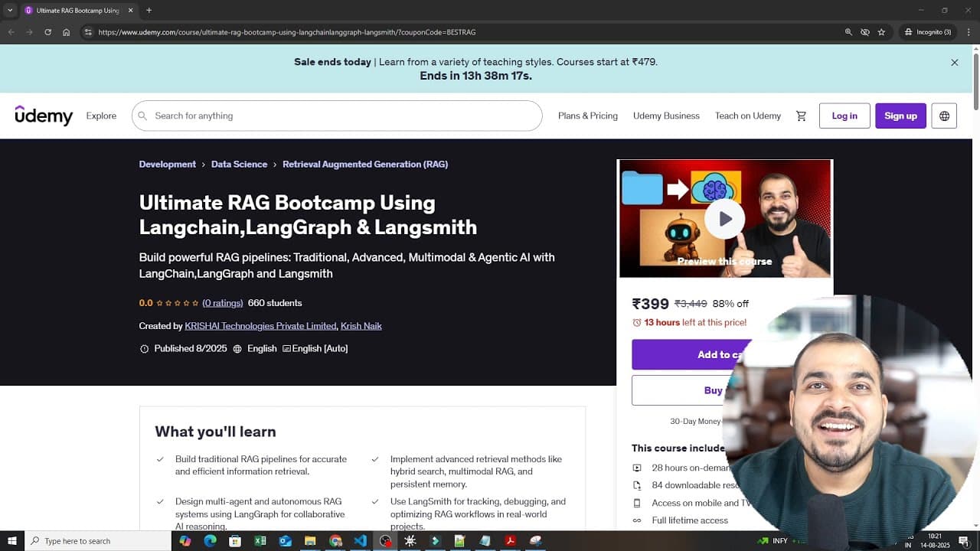Click the address bar URL

287,32
